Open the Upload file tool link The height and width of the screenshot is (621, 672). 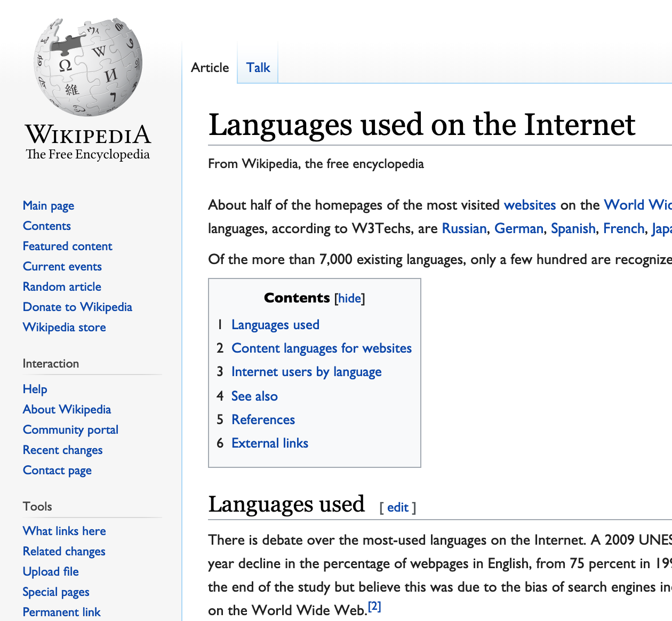pos(51,572)
